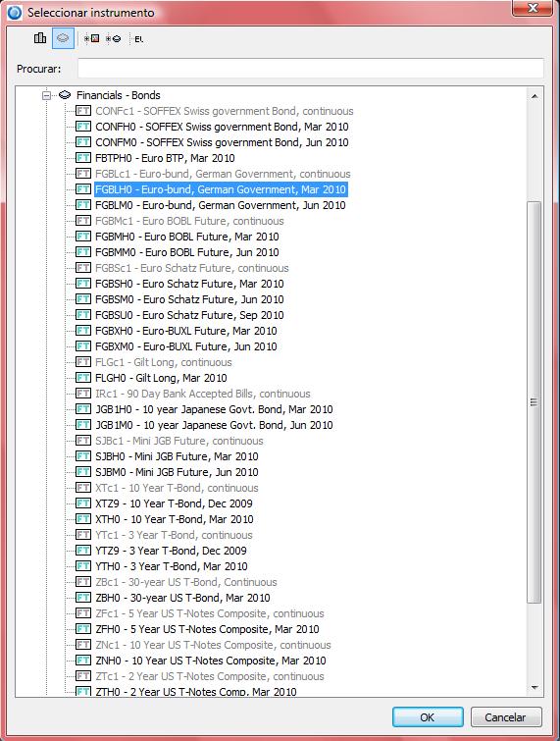Screen dimensions: 560x741
Task: Click FT icon next to FLGc1 Gilt Long
Action: (83, 362)
